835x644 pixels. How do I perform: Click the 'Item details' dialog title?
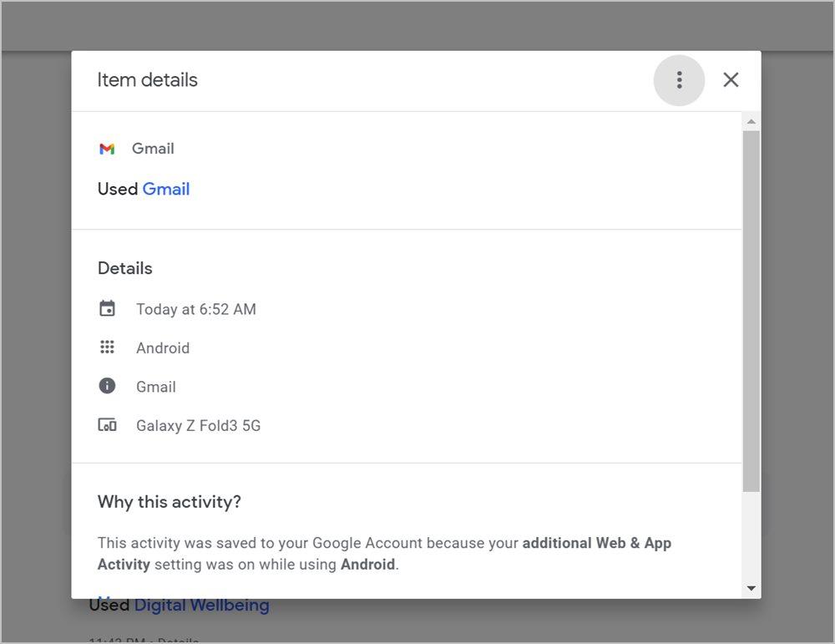[148, 80]
